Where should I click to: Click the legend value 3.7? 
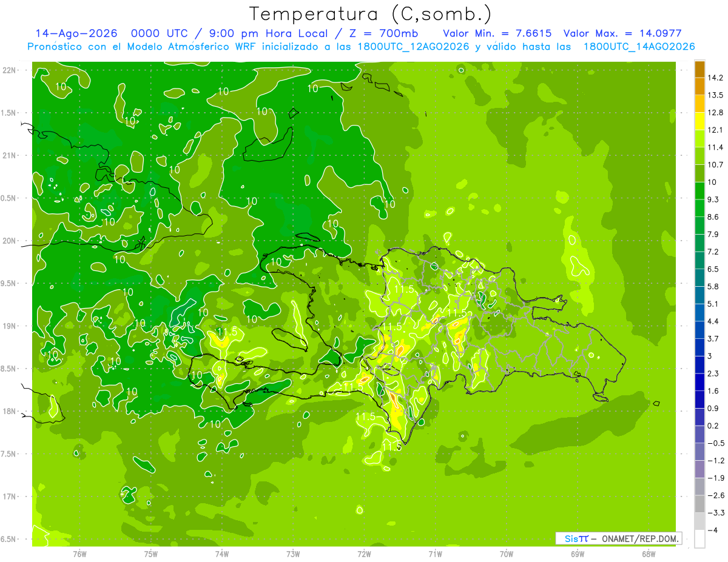(x=713, y=338)
